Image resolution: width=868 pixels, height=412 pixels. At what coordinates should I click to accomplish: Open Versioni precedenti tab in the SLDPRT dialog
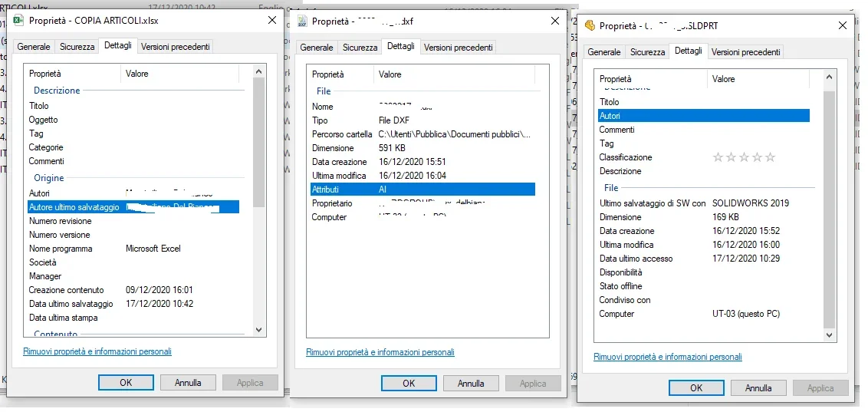(745, 52)
